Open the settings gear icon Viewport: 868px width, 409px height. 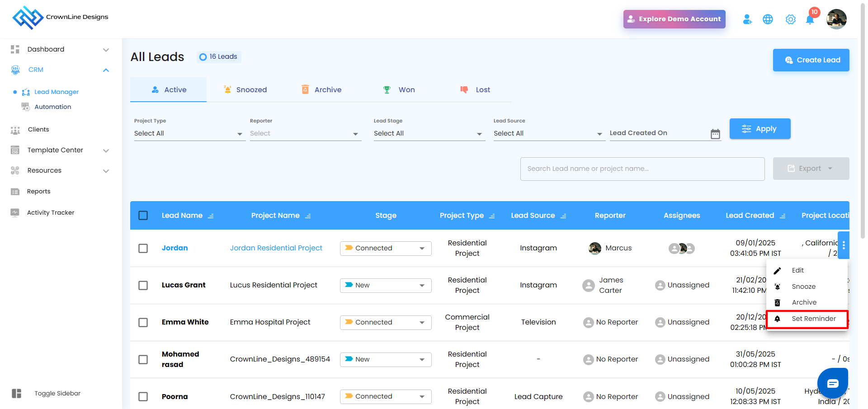[790, 19]
